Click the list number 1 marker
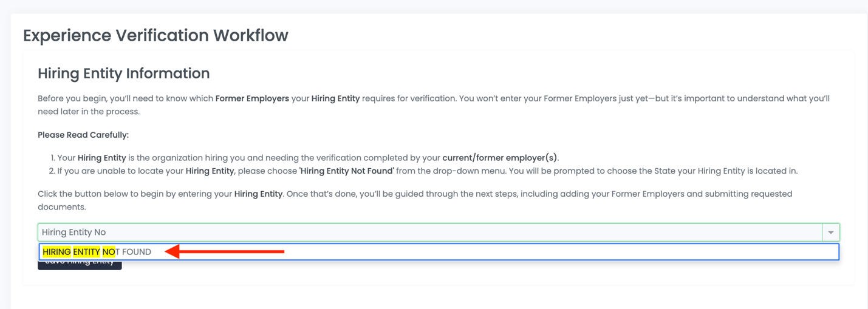 (52, 158)
